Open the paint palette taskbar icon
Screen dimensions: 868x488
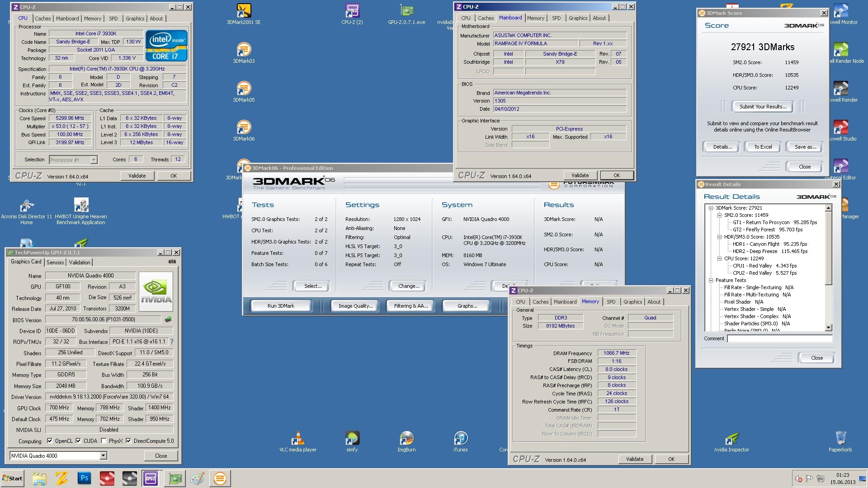pyautogui.click(x=198, y=479)
